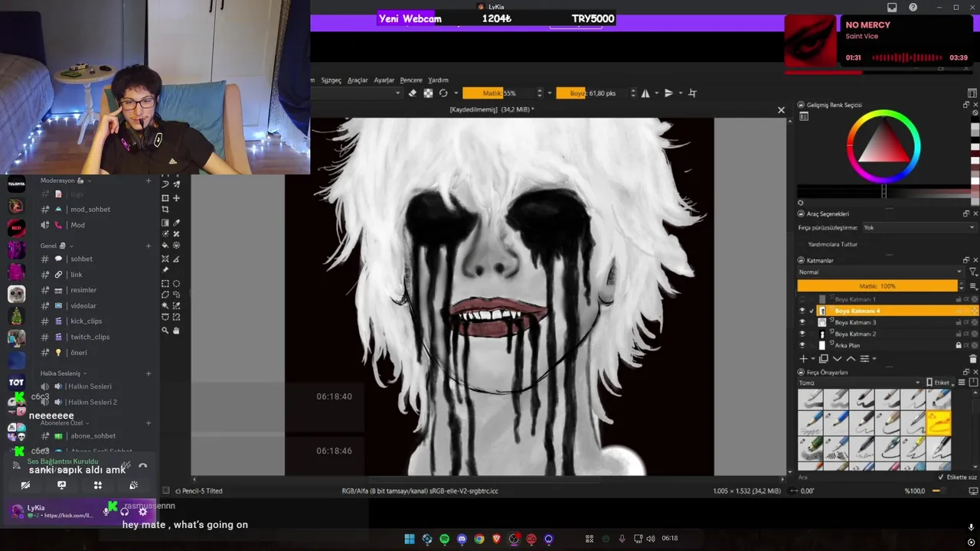Select the Fill bucket tool
The image size is (980, 551).
point(165,245)
